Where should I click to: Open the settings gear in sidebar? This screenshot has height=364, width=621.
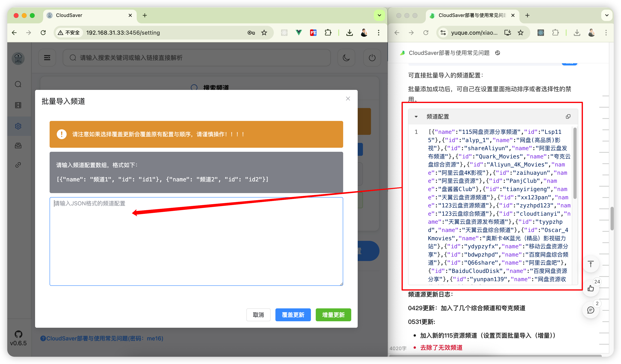(18, 126)
